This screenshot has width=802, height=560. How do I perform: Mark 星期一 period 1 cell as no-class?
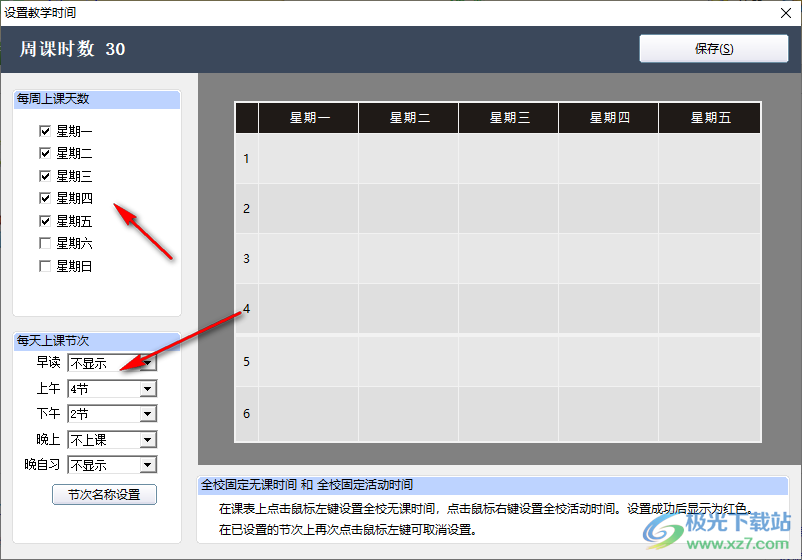coord(309,159)
